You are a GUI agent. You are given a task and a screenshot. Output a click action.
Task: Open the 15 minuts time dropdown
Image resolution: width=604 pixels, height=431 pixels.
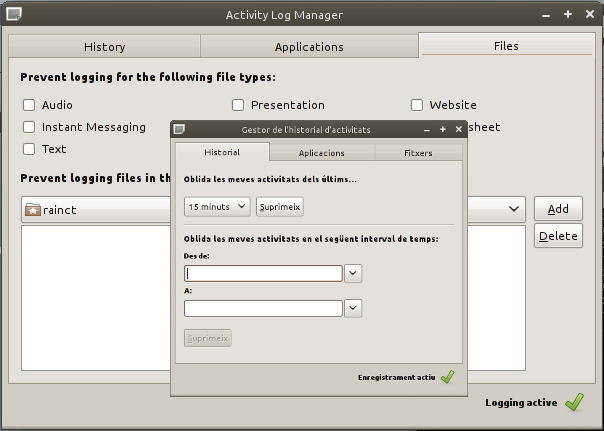[x=216, y=207]
